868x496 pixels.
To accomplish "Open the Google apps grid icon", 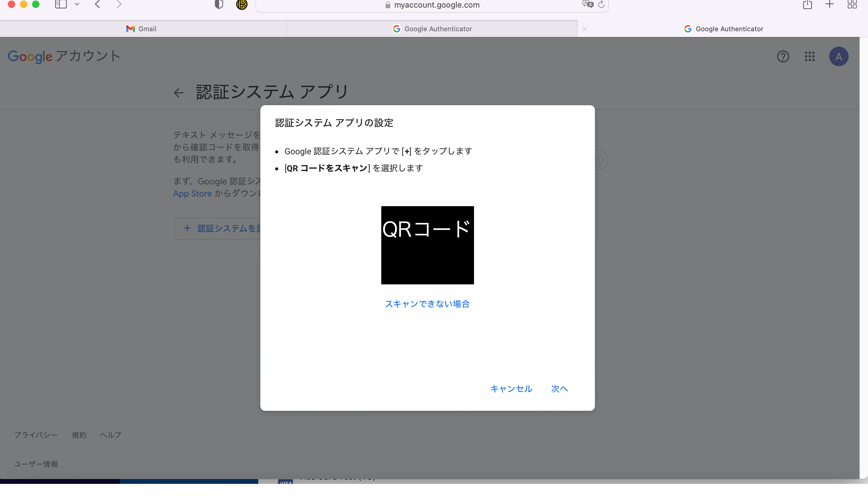I will [810, 57].
